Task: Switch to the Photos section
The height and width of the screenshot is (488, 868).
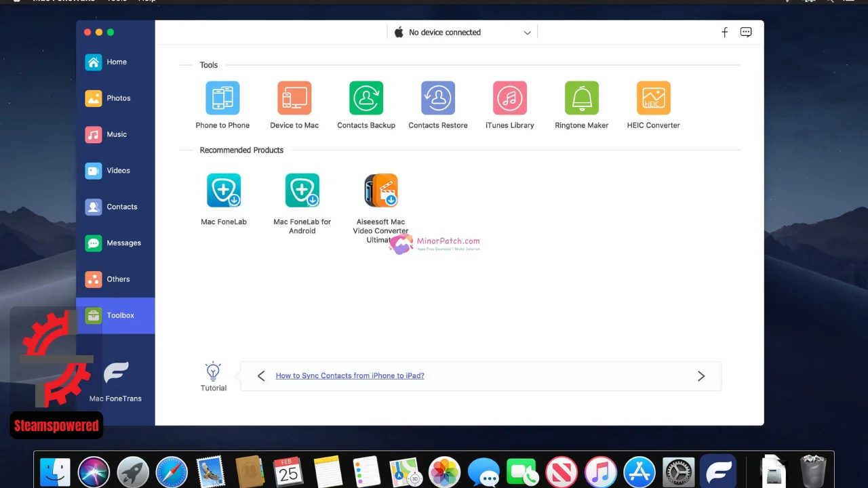Action: 115,98
